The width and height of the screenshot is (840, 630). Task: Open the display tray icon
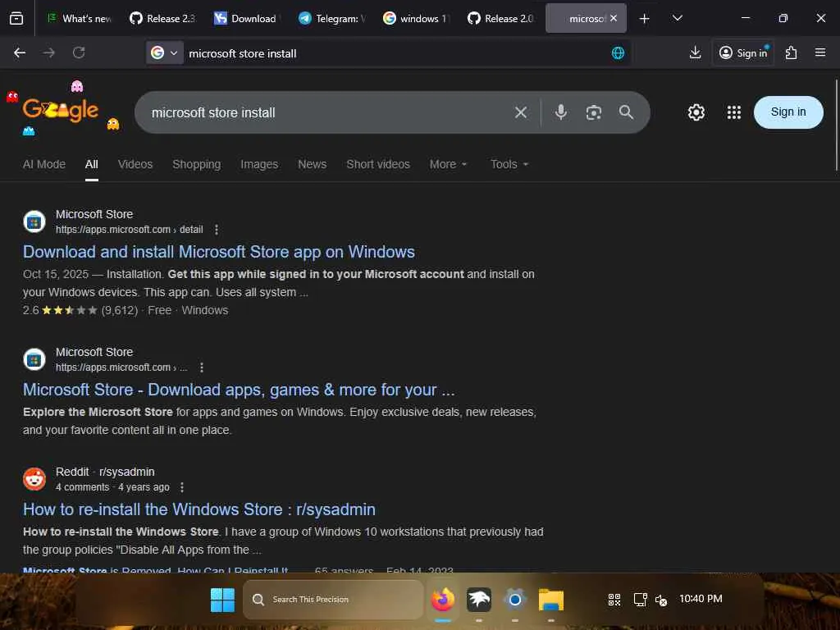click(x=640, y=600)
